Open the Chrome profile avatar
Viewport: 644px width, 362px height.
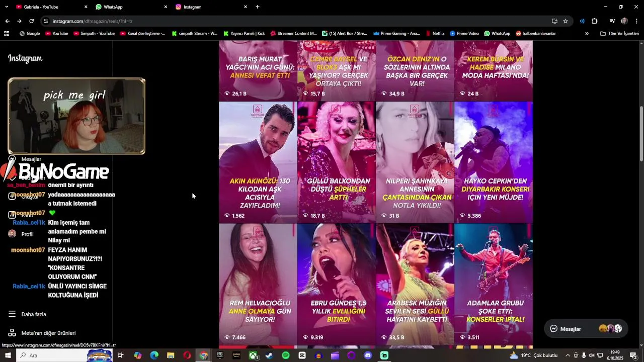[624, 21]
